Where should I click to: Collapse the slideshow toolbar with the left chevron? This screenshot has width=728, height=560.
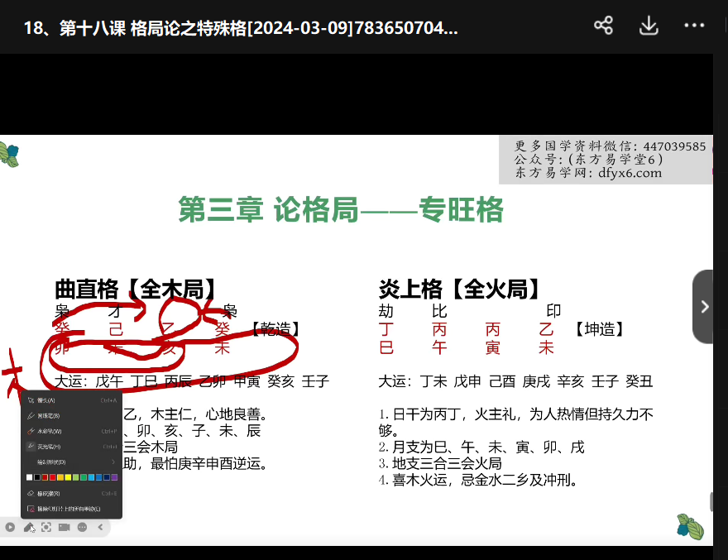[x=100, y=527]
